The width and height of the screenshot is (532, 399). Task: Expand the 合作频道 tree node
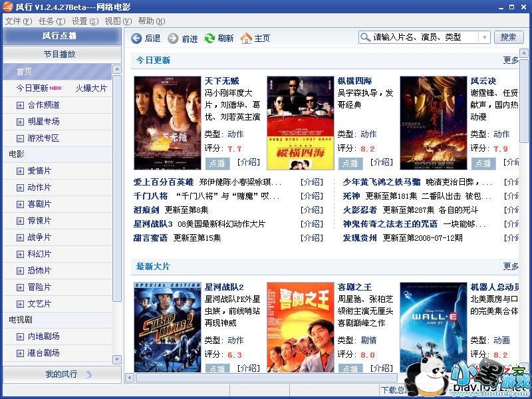point(20,105)
